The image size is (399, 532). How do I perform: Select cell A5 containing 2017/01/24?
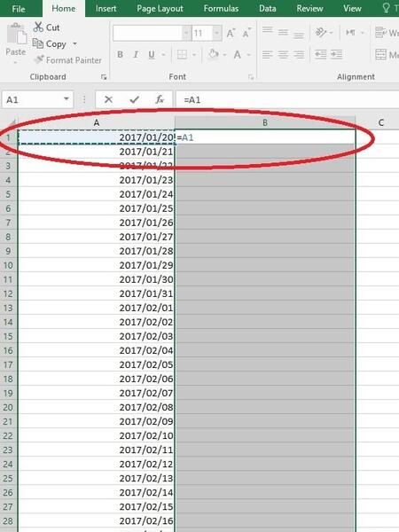click(x=97, y=194)
